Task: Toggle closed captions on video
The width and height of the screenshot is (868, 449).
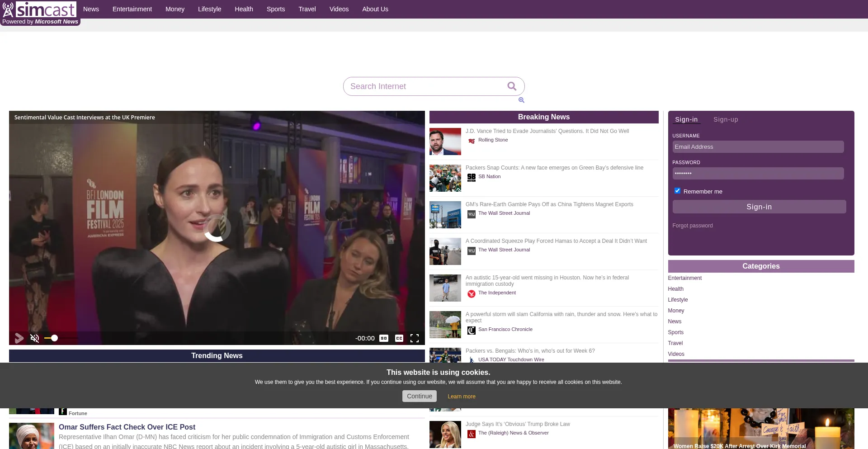Action: (x=399, y=338)
